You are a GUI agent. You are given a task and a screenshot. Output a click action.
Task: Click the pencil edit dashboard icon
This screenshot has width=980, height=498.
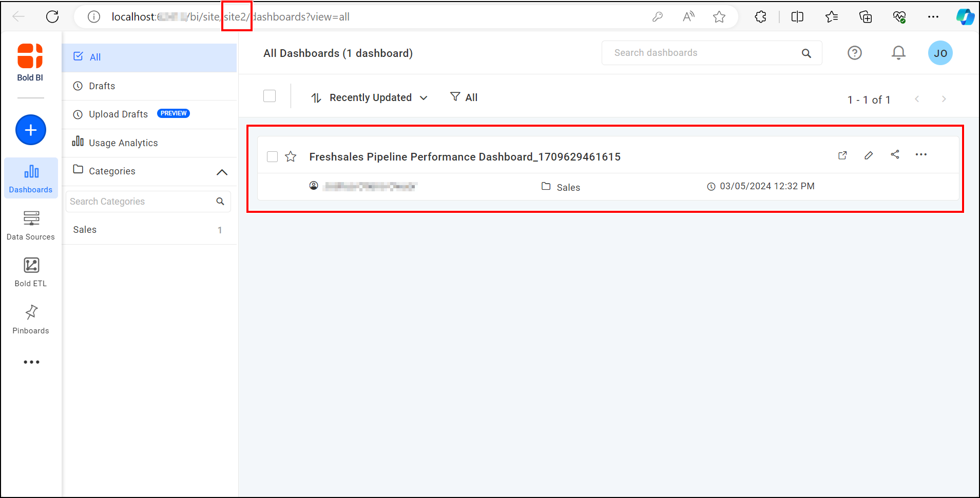tap(869, 155)
